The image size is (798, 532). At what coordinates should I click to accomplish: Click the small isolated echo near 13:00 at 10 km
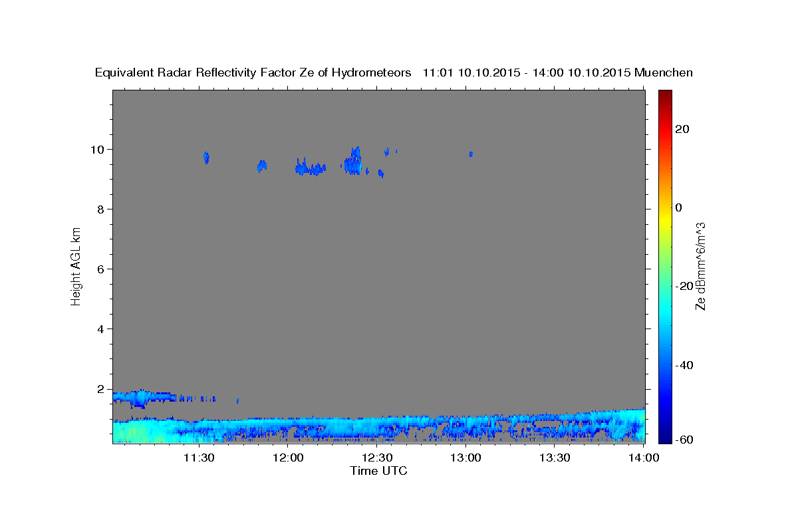click(x=471, y=154)
